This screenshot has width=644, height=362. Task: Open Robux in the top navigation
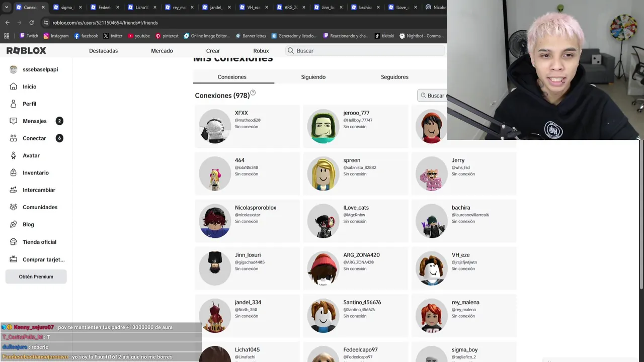261,51
